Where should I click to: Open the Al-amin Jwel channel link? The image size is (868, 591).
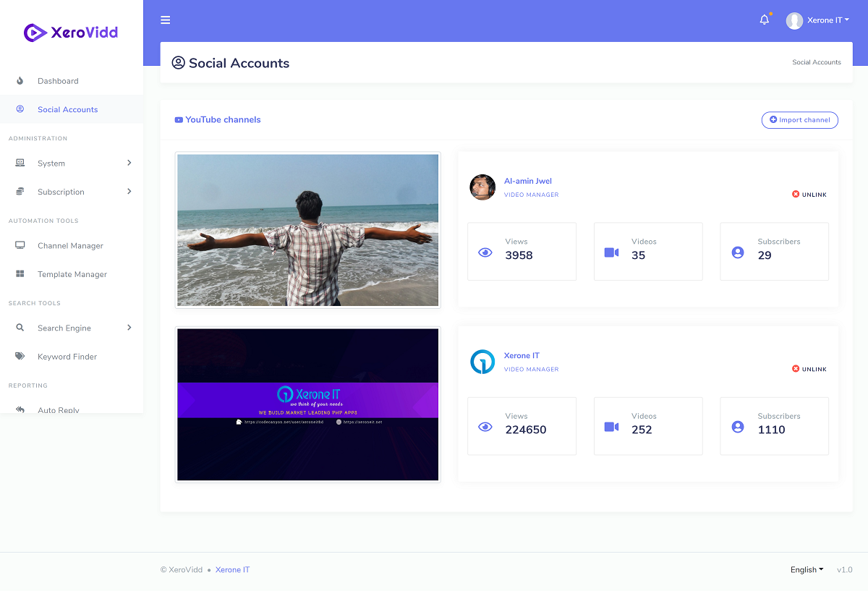[528, 181]
